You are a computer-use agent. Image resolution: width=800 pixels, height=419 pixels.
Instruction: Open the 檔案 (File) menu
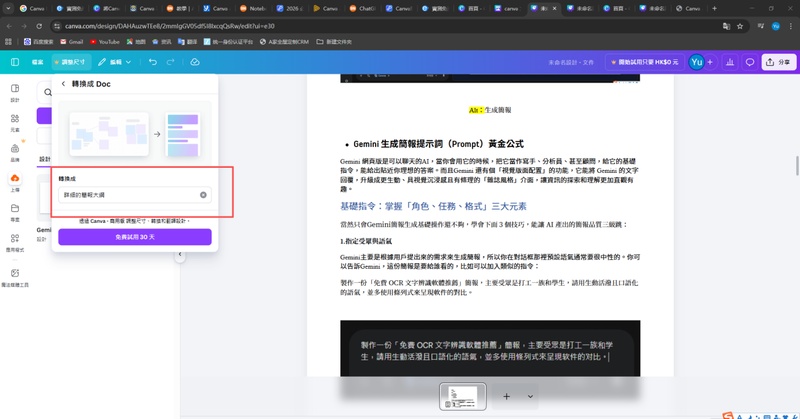point(37,62)
